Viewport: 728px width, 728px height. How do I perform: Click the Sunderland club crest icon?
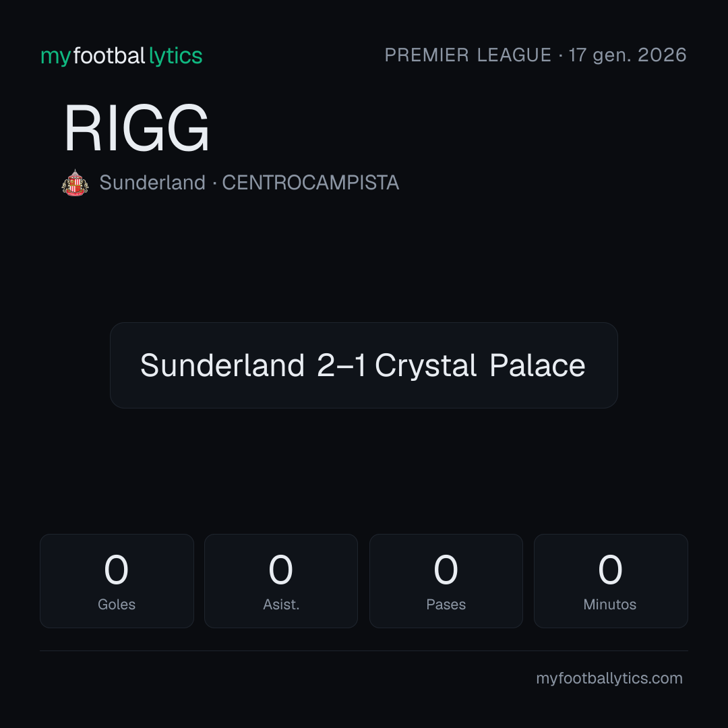(75, 183)
